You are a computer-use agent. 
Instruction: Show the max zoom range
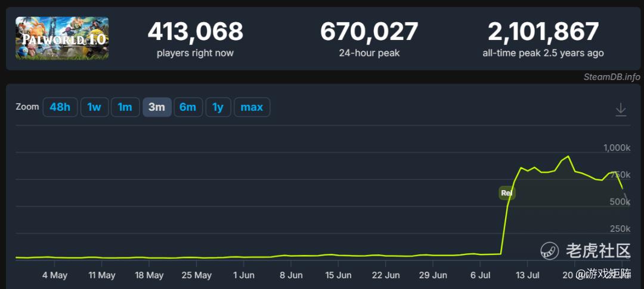tap(252, 107)
